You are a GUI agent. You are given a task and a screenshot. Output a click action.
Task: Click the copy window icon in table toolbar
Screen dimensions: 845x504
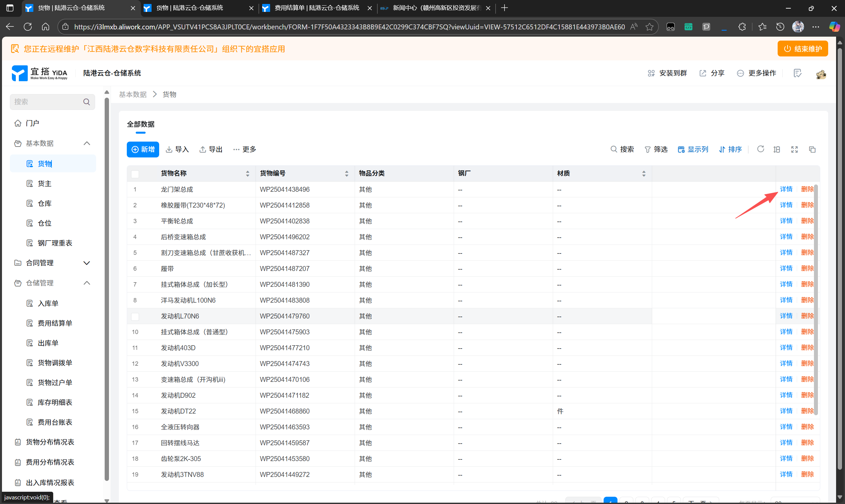(x=812, y=150)
